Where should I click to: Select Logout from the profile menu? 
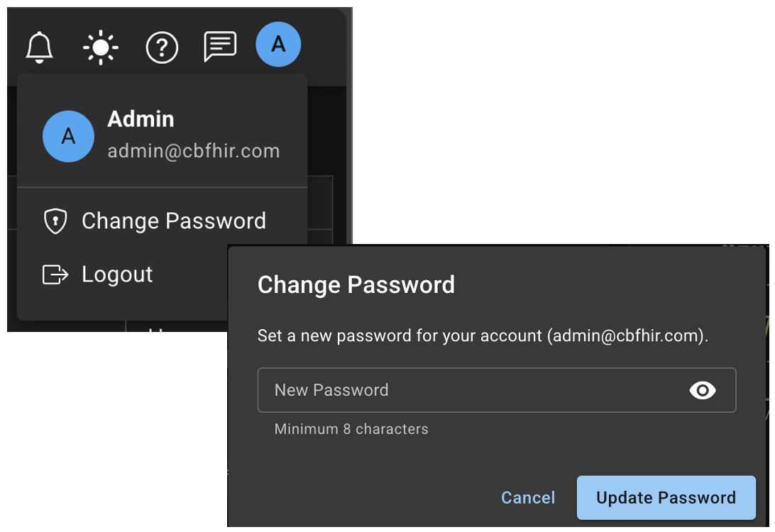(x=117, y=275)
